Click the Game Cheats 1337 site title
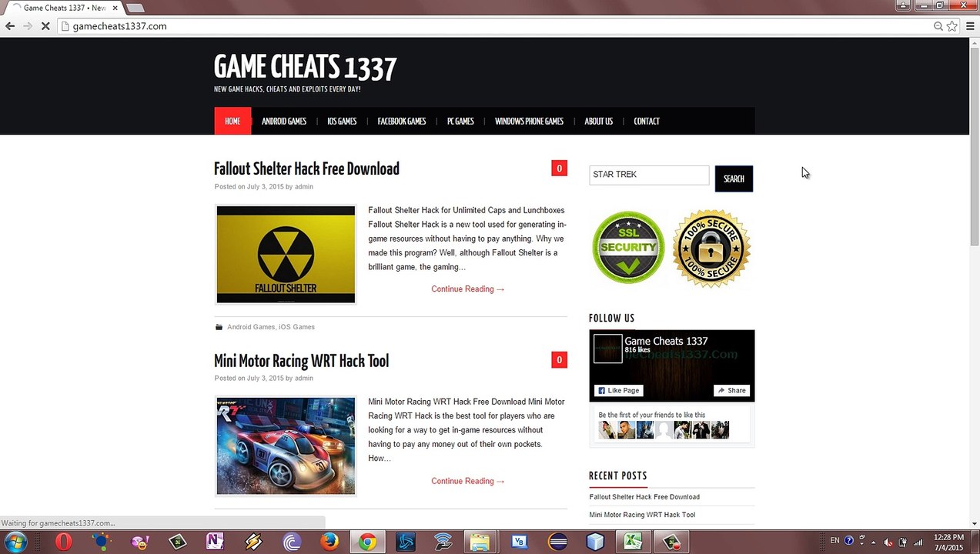Viewport: 980px width, 554px height. pos(305,68)
